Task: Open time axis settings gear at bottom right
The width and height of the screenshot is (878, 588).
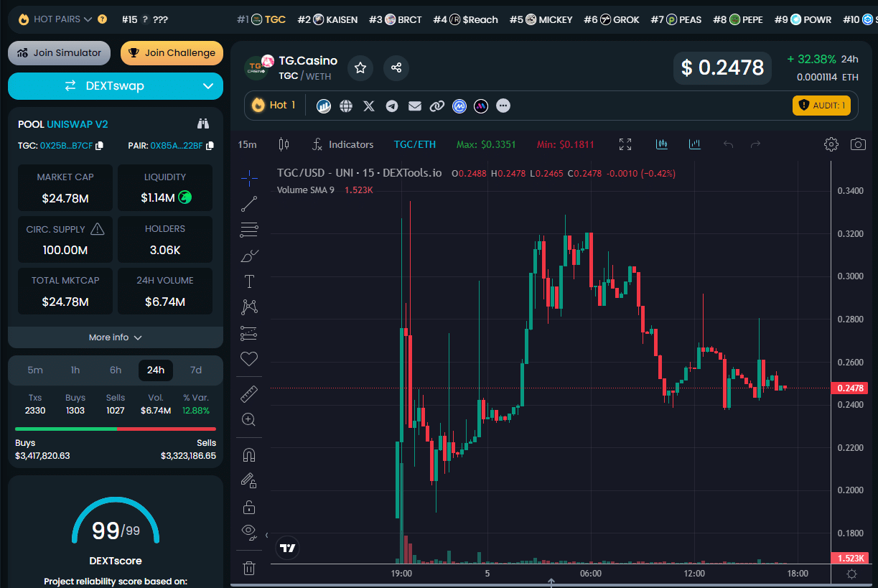Action: point(851,574)
